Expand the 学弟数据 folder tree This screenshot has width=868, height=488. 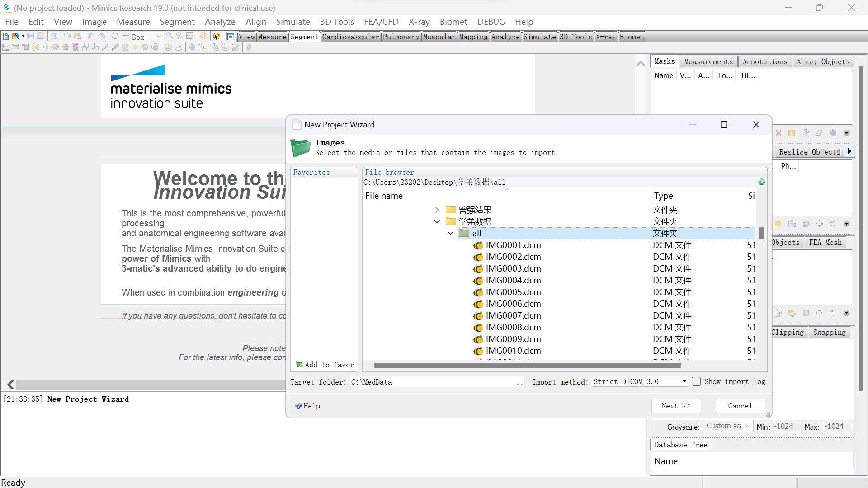click(x=437, y=221)
